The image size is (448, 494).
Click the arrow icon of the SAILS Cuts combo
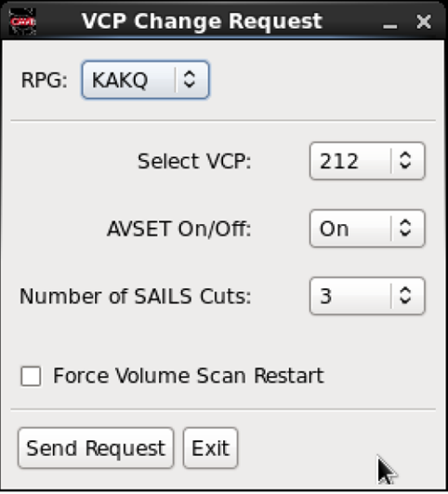pyautogui.click(x=405, y=296)
